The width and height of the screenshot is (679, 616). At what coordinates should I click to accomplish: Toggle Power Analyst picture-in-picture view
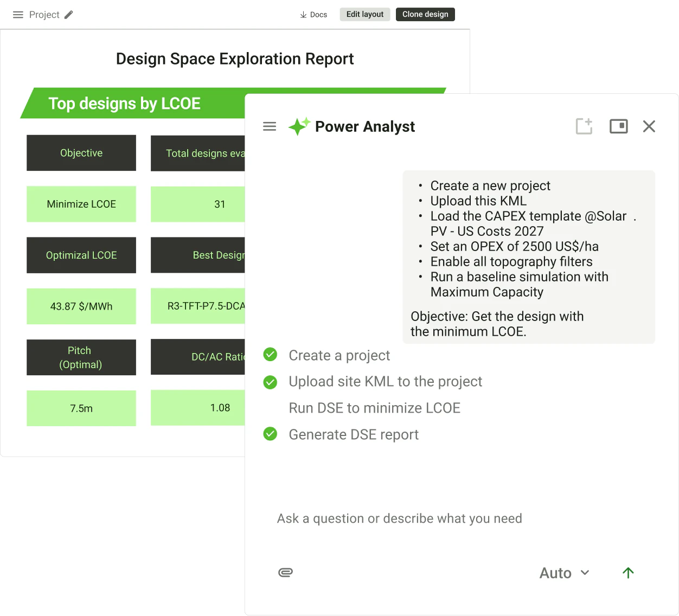[619, 126]
